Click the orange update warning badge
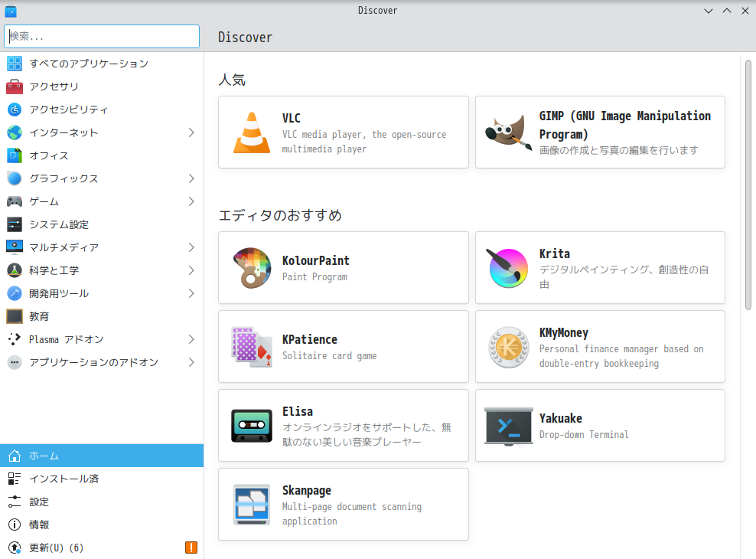Screen dimensions: 756x559 point(191,548)
